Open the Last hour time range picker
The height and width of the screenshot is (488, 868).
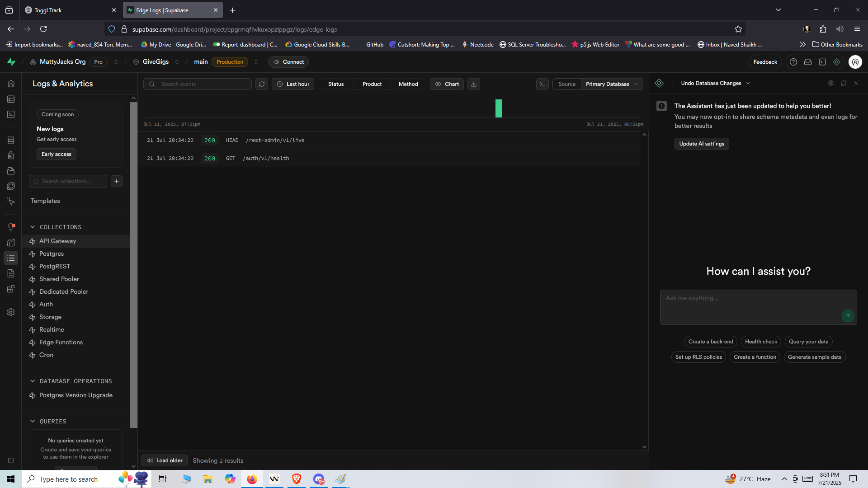tap(293, 84)
